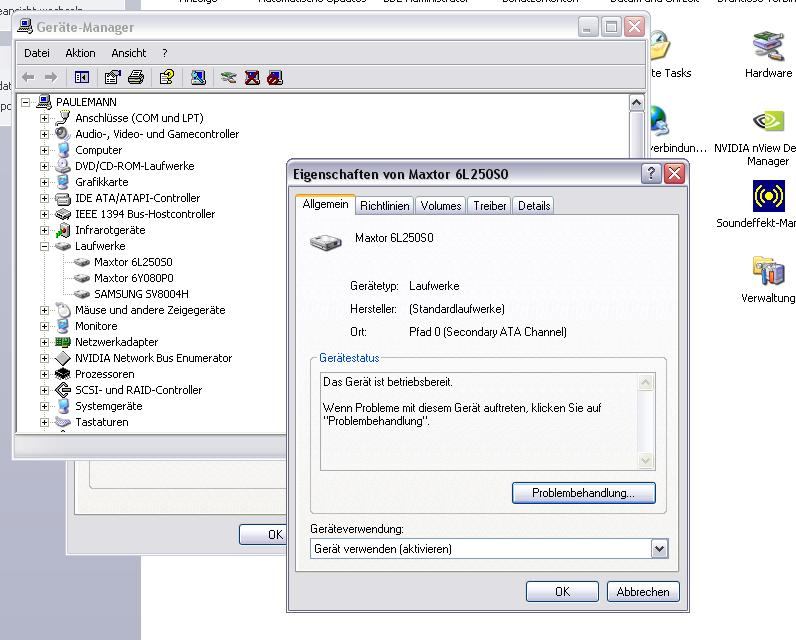The image size is (796, 640).
Task: Open the ? help menu
Action: pyautogui.click(x=164, y=53)
